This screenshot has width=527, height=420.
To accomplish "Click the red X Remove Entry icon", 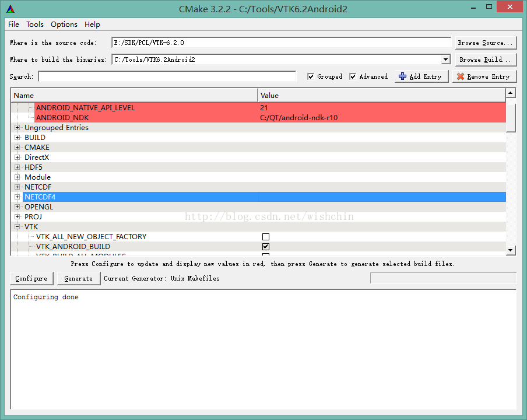I will coord(461,76).
